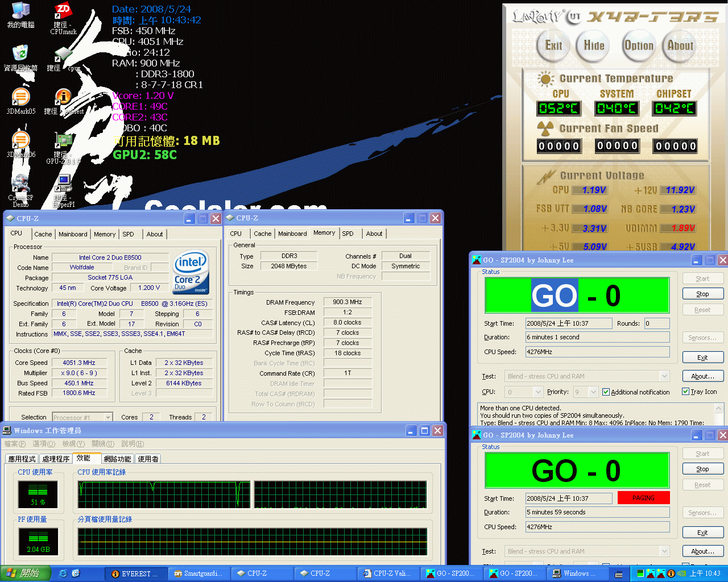This screenshot has height=582, width=728.
Task: Launch the ZD CPUmark shortcut icon
Action: coord(63,11)
